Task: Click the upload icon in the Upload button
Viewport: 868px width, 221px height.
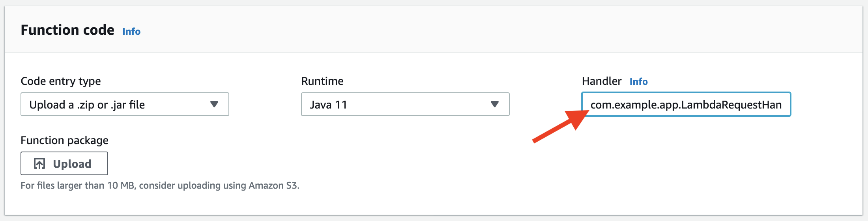Action: [39, 163]
